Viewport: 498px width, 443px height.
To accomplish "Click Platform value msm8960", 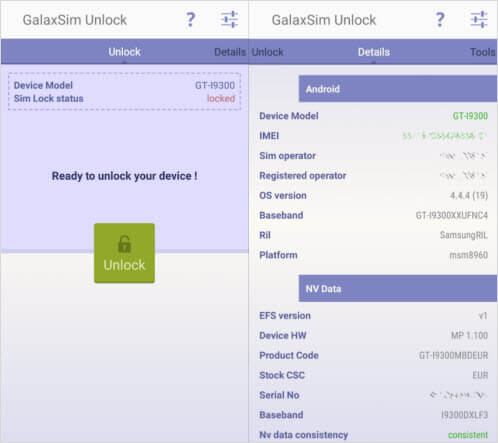I will tap(469, 255).
